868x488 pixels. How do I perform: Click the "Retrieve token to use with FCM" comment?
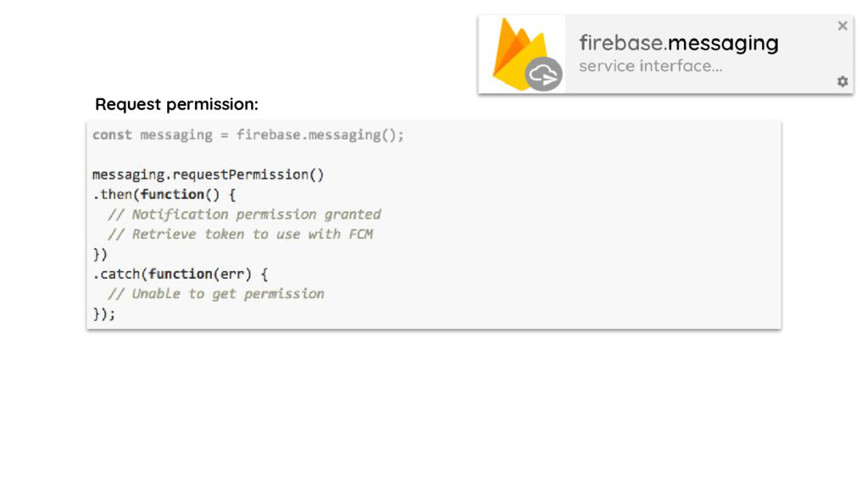coord(240,234)
